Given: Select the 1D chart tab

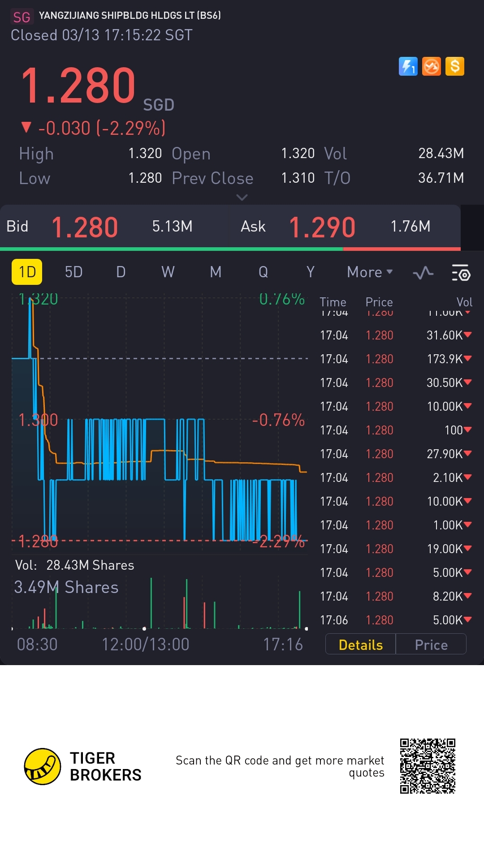Looking at the screenshot, I should click(x=27, y=272).
